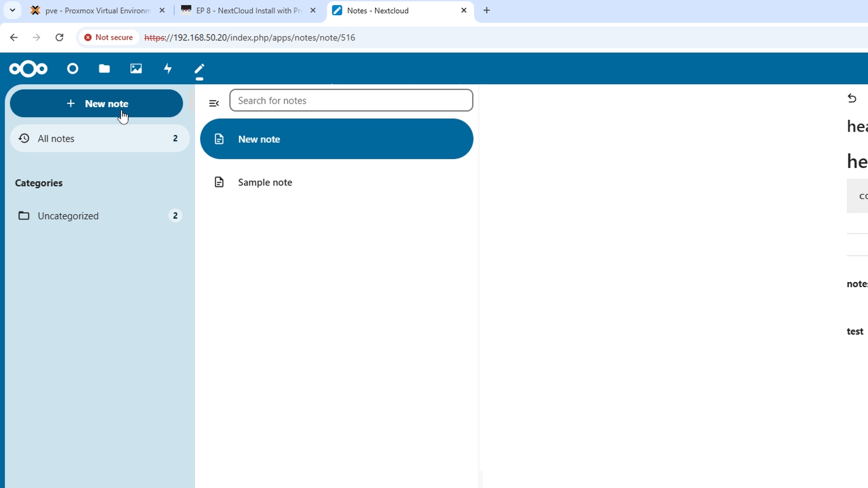
Task: Reload the current page
Action: coord(59,37)
